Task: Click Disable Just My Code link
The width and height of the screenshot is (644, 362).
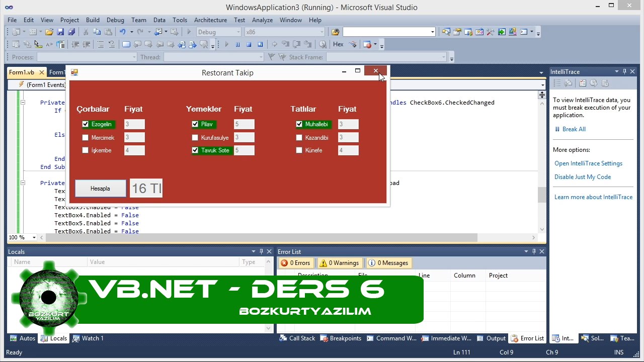Action: click(583, 177)
